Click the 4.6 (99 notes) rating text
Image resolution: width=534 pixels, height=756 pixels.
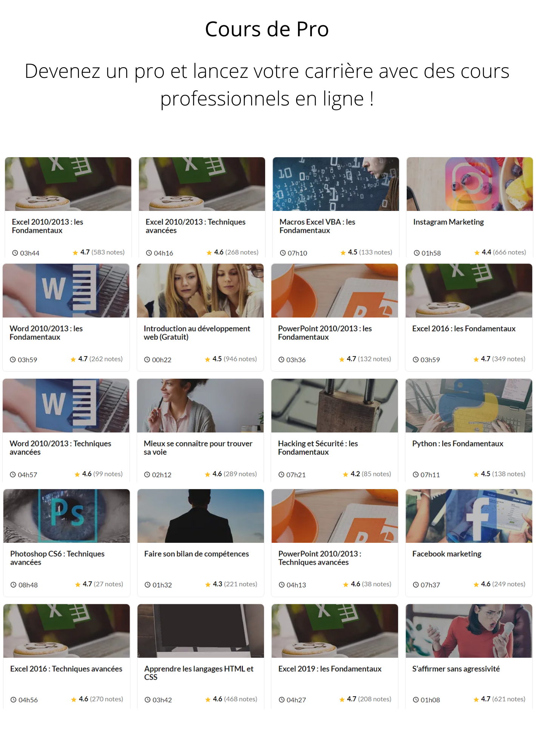tap(102, 474)
